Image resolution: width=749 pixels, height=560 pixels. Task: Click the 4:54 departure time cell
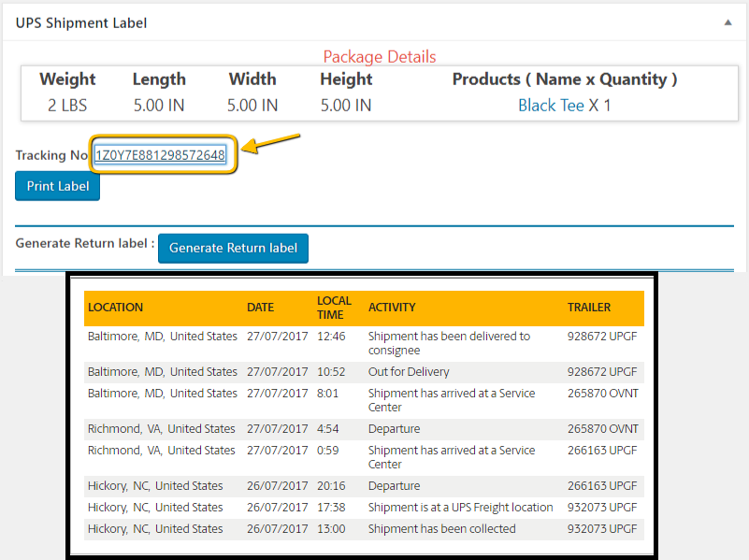tap(327, 429)
